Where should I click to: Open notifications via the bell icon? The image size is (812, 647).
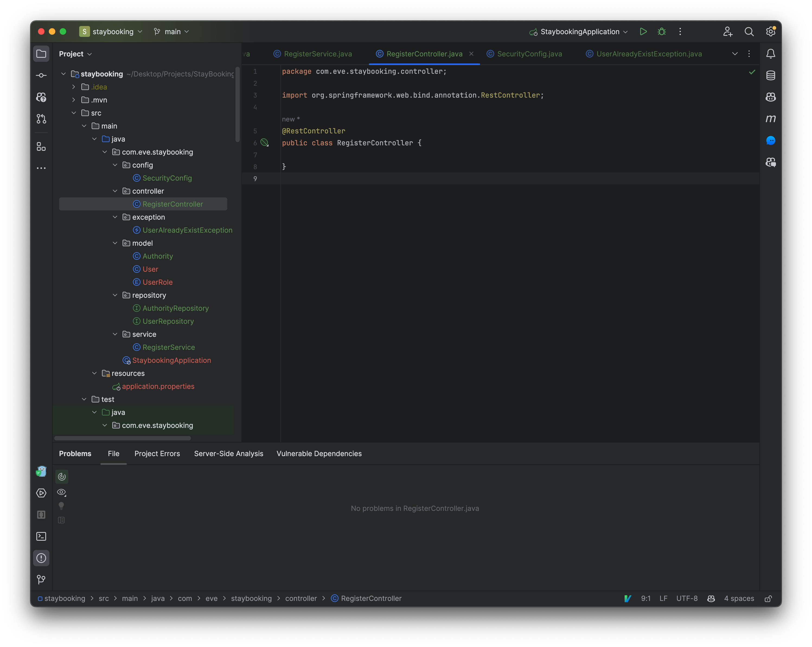[771, 53]
